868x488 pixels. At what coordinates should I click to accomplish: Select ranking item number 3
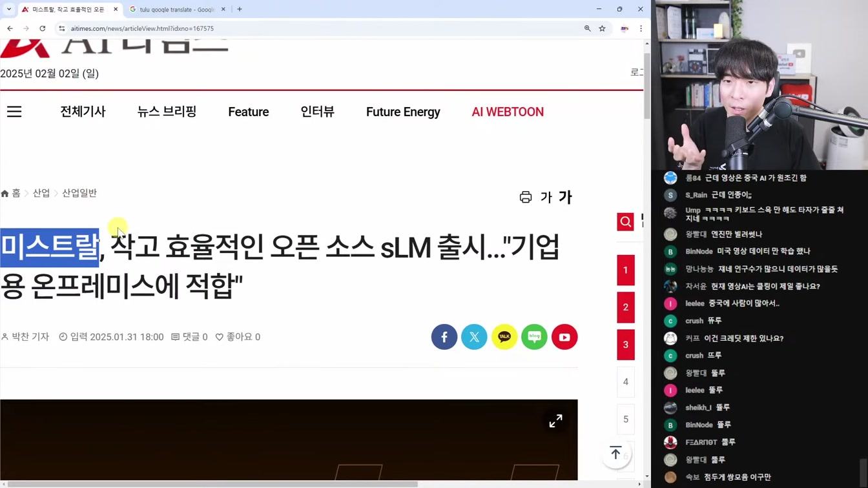[x=626, y=345]
